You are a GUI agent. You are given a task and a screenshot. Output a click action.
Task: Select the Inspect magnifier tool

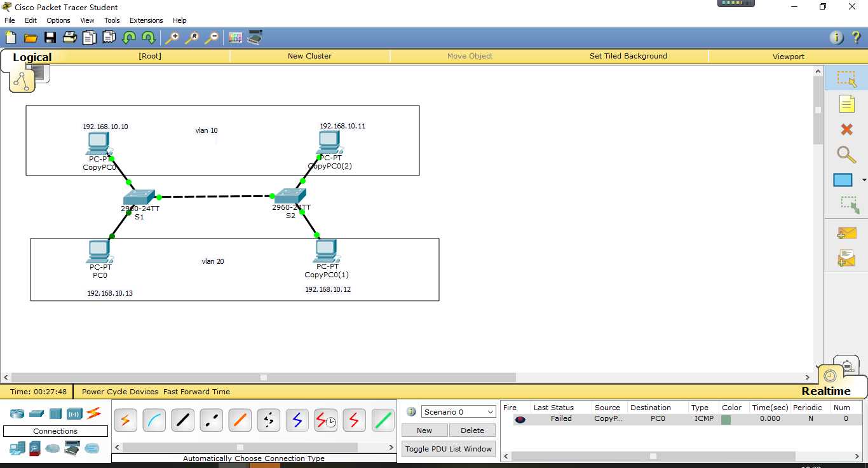click(846, 155)
